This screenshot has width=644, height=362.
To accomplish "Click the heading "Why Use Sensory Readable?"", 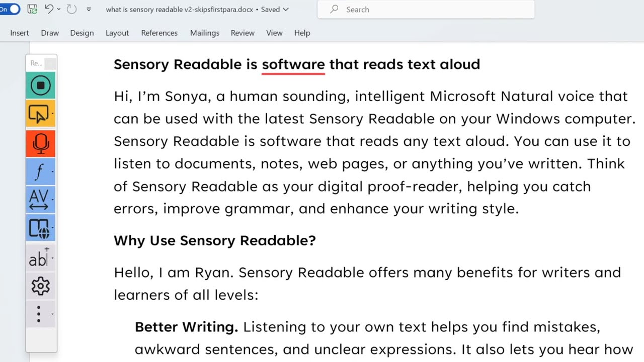I will 215,240.
